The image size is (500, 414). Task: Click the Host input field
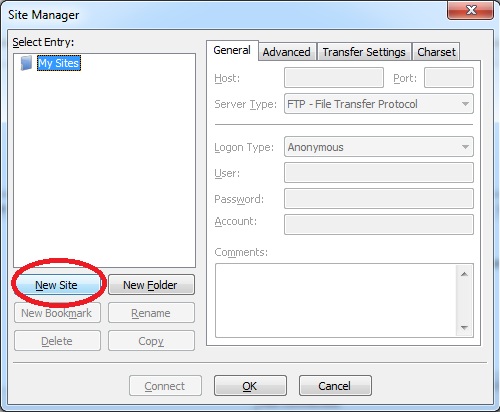(334, 78)
